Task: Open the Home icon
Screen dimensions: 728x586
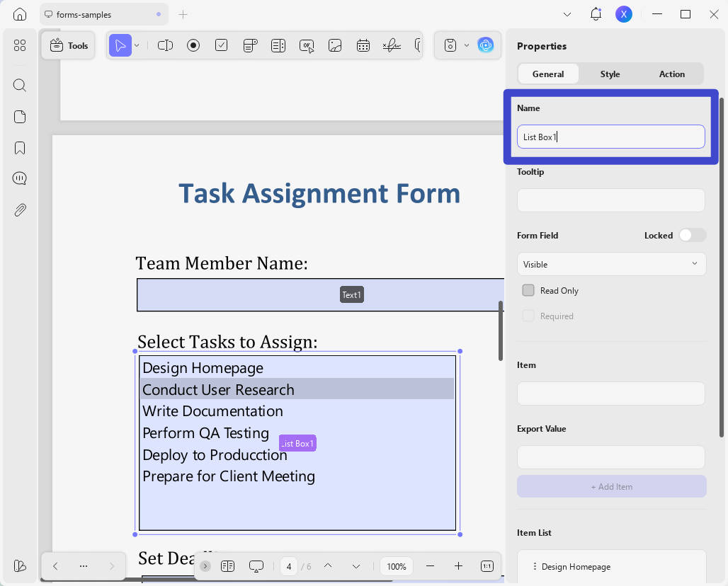Action: pos(20,14)
